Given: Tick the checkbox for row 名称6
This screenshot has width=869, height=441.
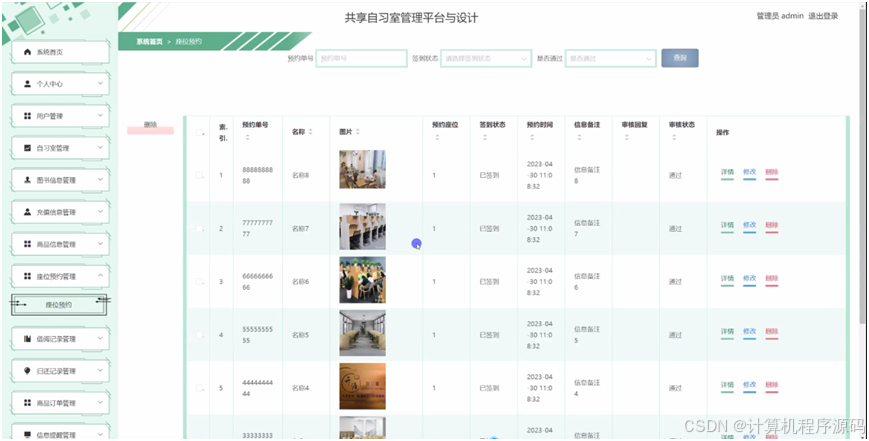Looking at the screenshot, I should (x=199, y=281).
